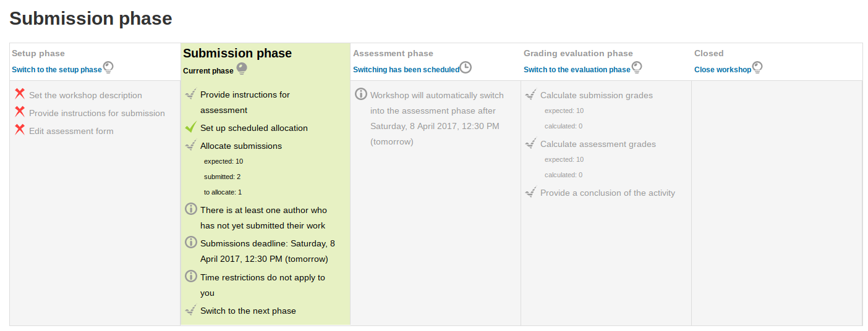Click todo icon beside Calculate submission grades
Viewport: 868px width, 331px height.
point(530,94)
